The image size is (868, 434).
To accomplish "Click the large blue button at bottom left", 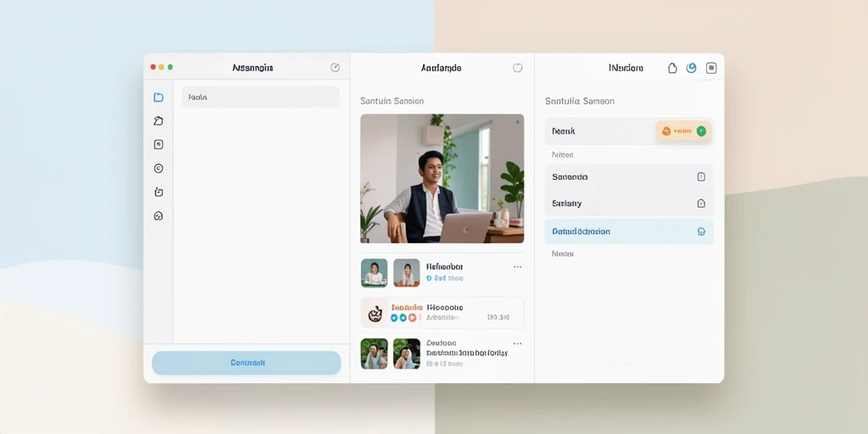I will [x=247, y=363].
